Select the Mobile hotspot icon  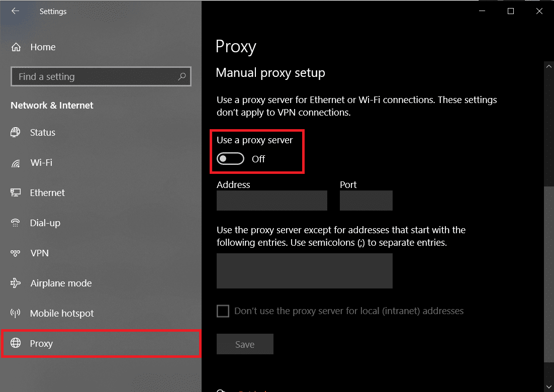17,313
